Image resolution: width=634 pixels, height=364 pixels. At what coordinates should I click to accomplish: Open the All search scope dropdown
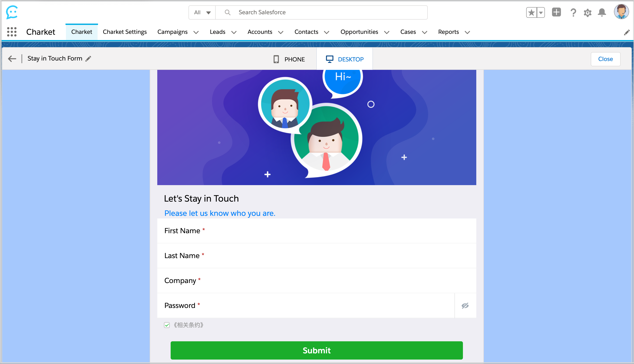[202, 12]
